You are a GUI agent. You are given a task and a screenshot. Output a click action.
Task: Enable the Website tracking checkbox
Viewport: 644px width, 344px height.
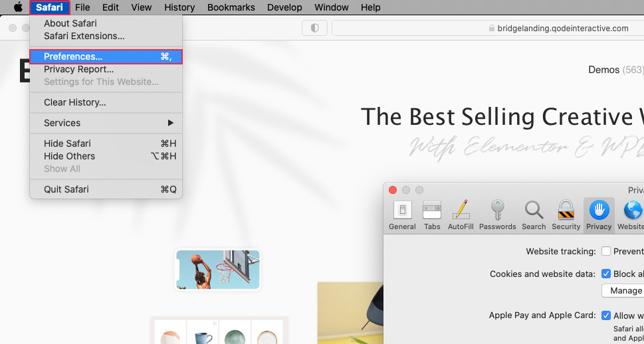tap(606, 251)
